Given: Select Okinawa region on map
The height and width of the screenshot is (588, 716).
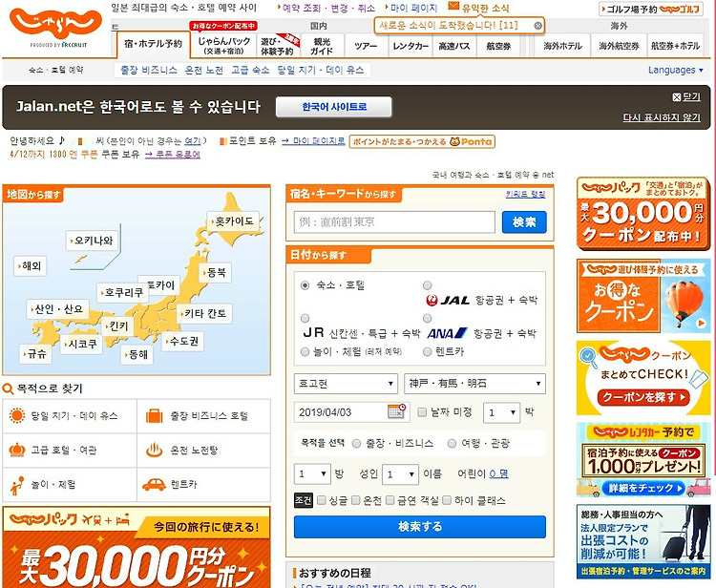Looking at the screenshot, I should point(92,241).
